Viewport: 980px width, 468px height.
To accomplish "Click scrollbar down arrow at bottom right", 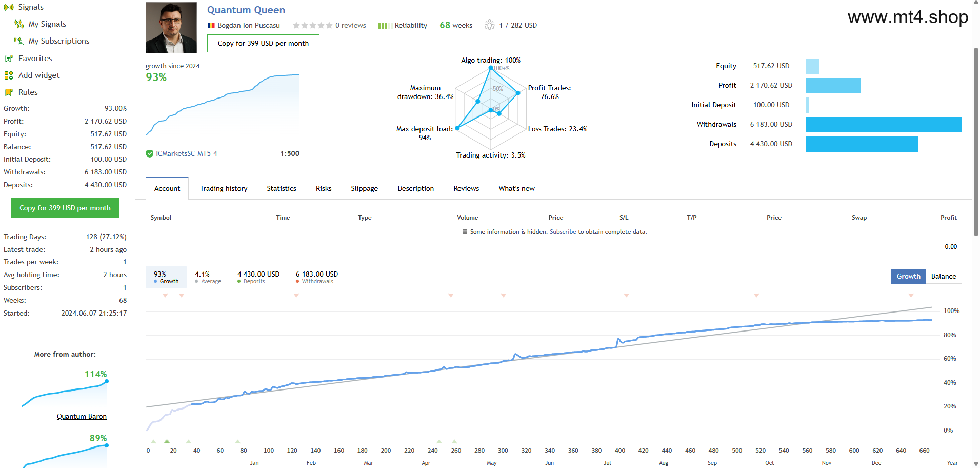I will (x=976, y=464).
